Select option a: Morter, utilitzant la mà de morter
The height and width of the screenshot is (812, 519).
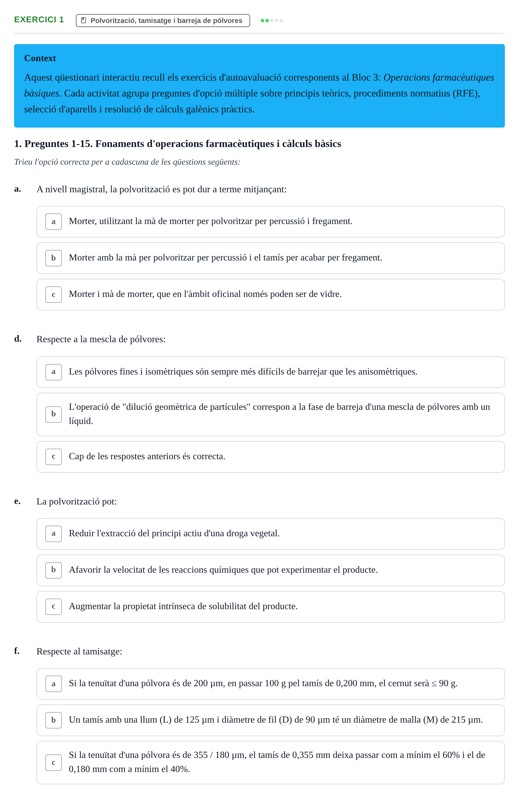(x=270, y=222)
